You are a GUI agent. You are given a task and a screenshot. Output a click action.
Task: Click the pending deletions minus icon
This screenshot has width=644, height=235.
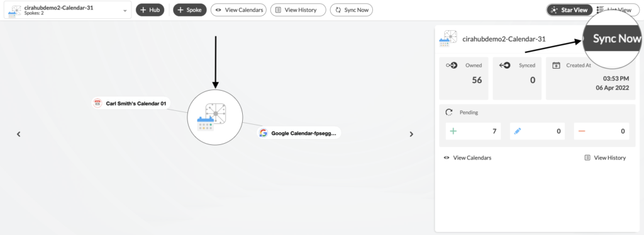582,131
